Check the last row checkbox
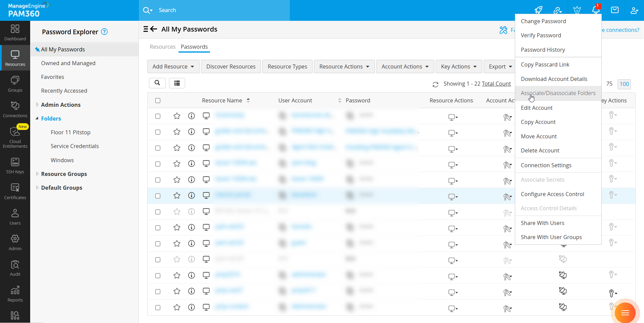This screenshot has height=323, width=644. 158,308
